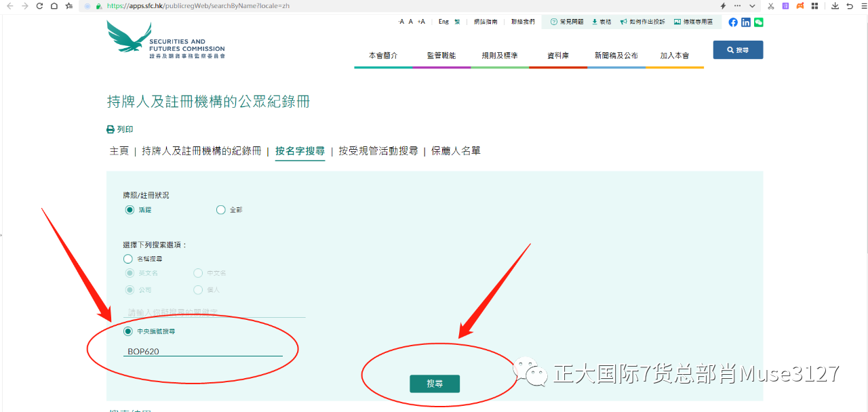Choose the 名稱搜尋 search option
This screenshot has width=868, height=412.
pyautogui.click(x=128, y=259)
